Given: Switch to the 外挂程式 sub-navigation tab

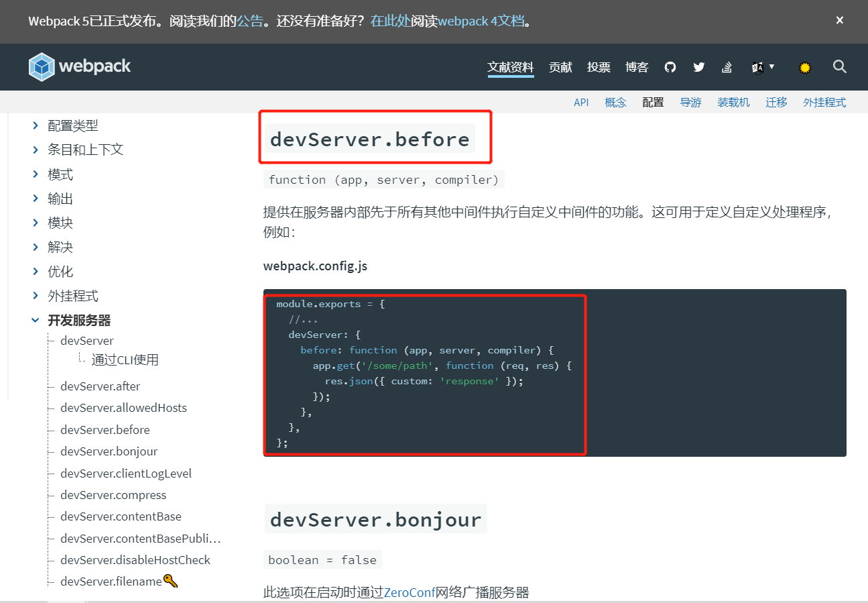Looking at the screenshot, I should click(x=824, y=103).
